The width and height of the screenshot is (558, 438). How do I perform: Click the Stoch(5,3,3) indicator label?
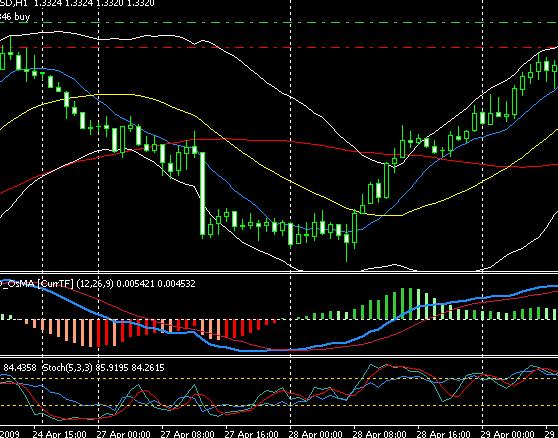click(x=68, y=367)
